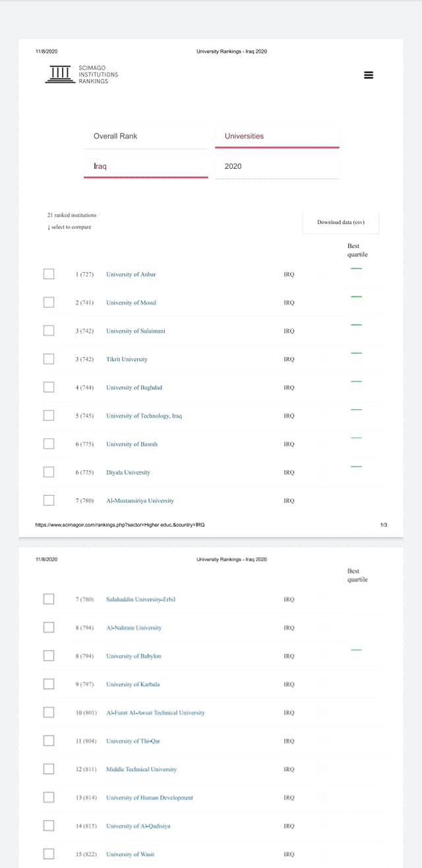The width and height of the screenshot is (422, 868).
Task: Open the hamburger menu icon
Action: click(x=369, y=75)
